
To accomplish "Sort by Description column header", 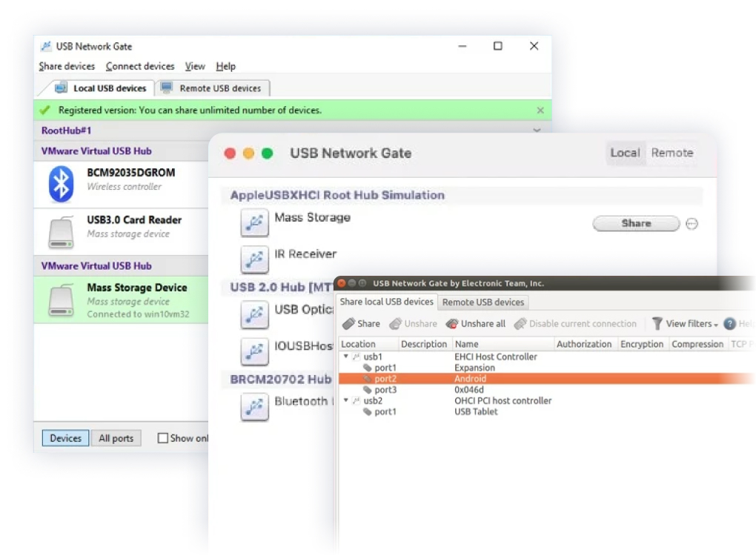I will tap(424, 344).
